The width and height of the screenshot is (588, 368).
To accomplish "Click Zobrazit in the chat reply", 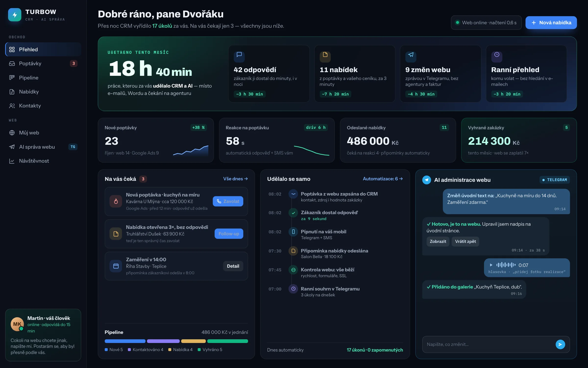I will pyautogui.click(x=438, y=241).
